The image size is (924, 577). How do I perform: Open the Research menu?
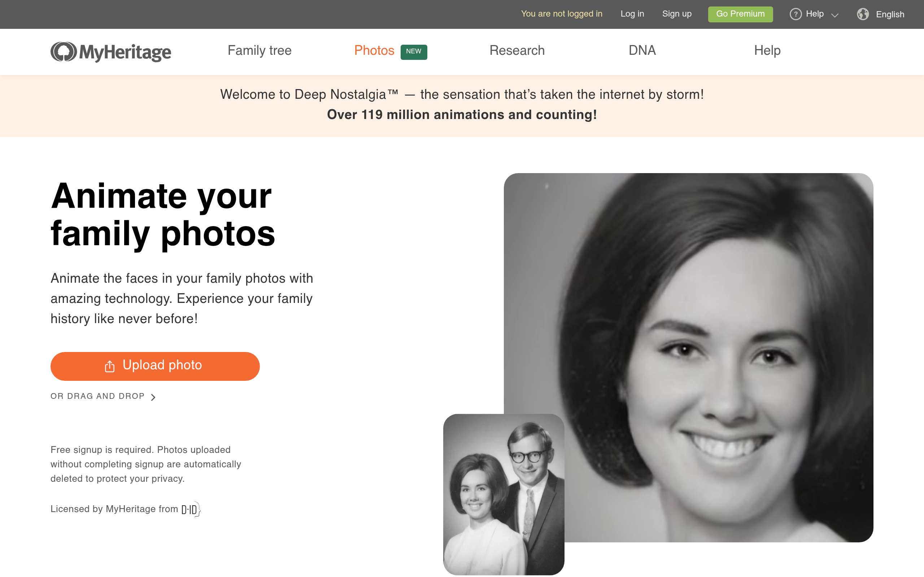[x=517, y=50]
